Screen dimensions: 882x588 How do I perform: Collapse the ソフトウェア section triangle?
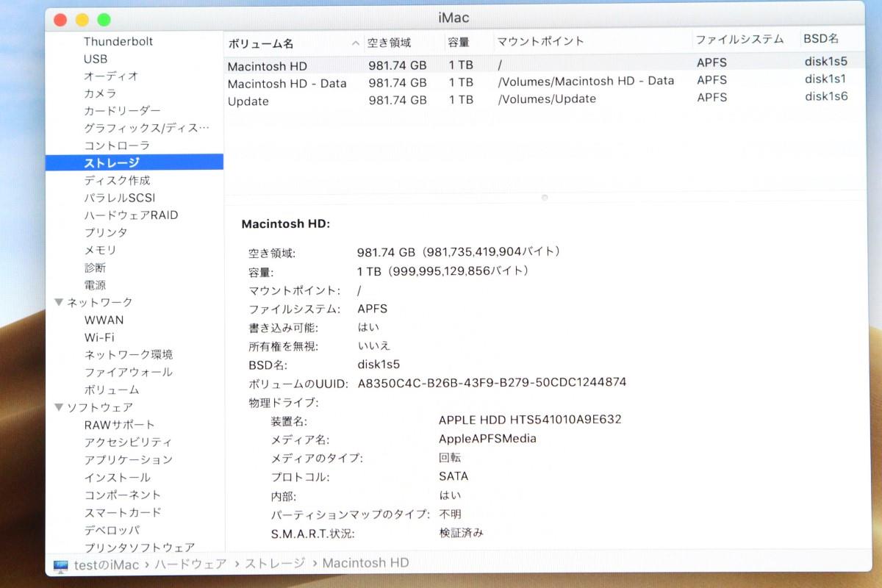(x=60, y=407)
